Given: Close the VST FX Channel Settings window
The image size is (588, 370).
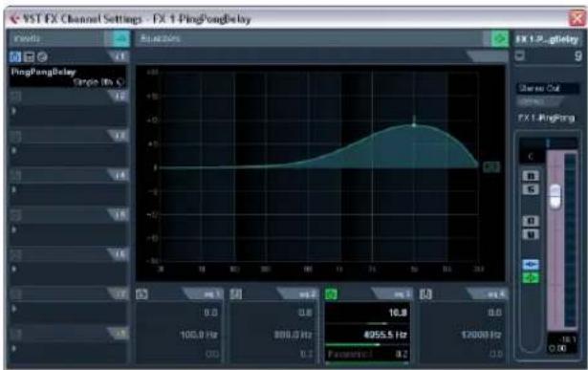Looking at the screenshot, I should pos(577,18).
